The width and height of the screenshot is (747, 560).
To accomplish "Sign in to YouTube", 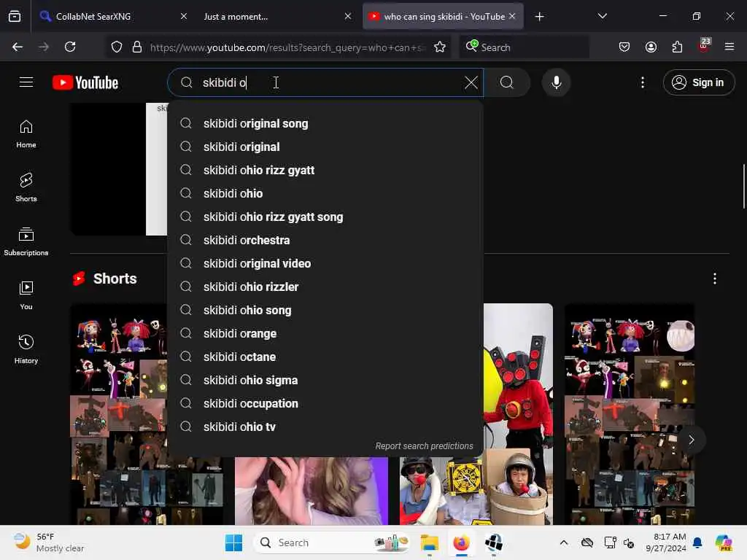I will (x=698, y=82).
